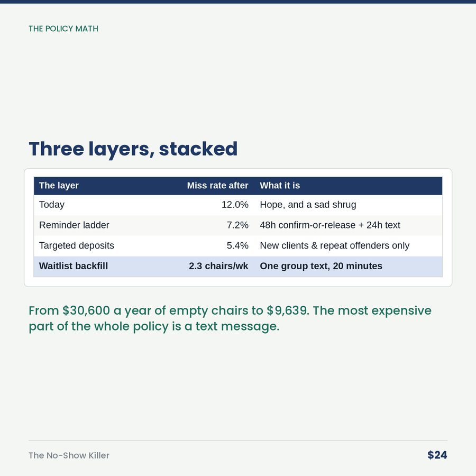Screen dimensions: 476x476
Task: Click '48h confirm-or-release + 24h text' cell
Action: tap(330, 225)
